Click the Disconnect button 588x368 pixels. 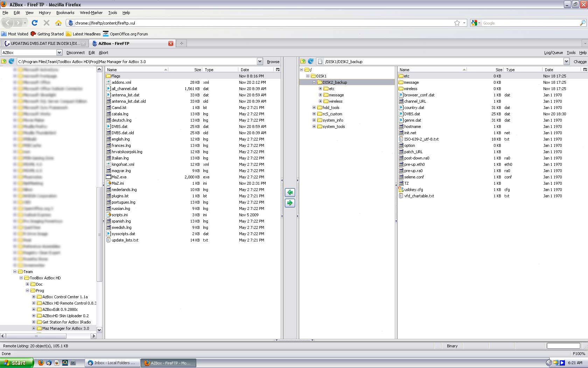pos(76,53)
